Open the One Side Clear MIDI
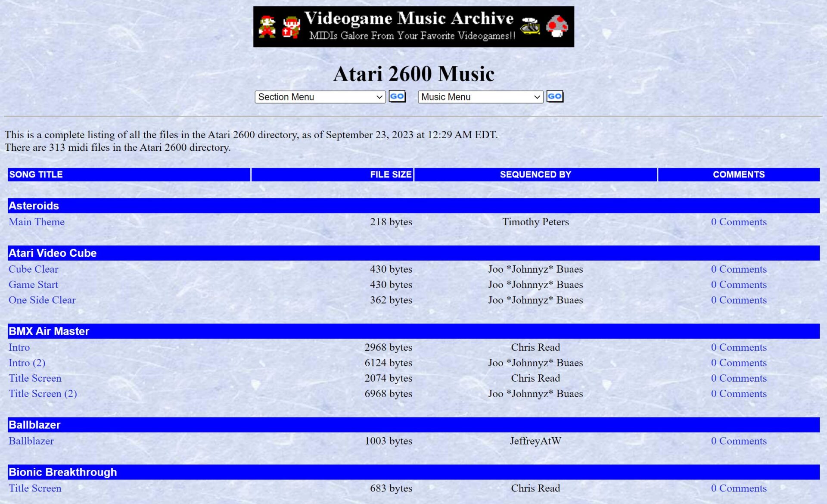 [x=42, y=300]
